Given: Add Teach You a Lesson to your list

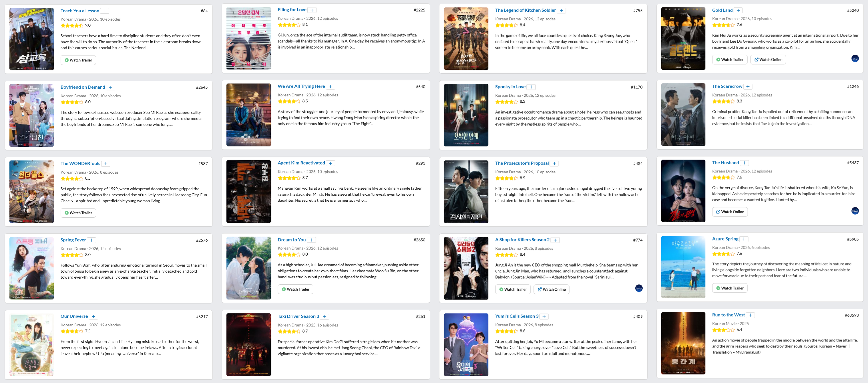Looking at the screenshot, I should pos(105,11).
